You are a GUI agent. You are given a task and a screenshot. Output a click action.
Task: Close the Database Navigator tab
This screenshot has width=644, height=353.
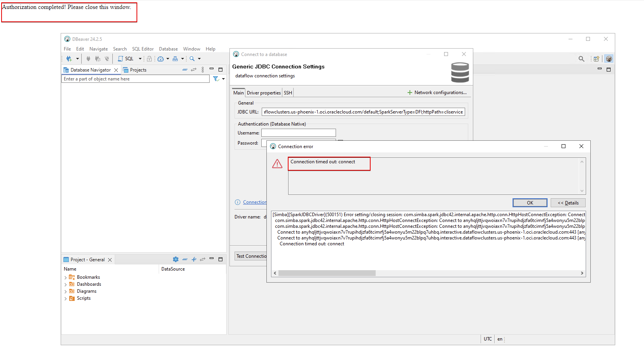click(x=116, y=70)
